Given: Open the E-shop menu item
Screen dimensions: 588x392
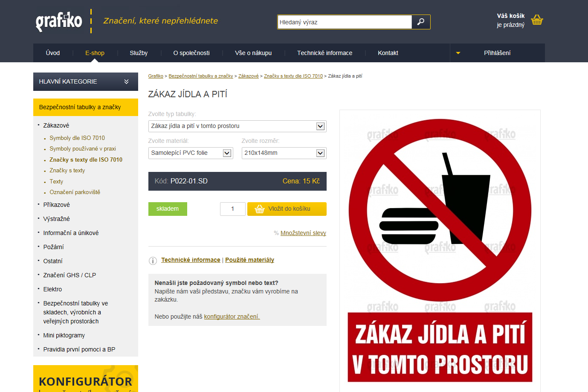Looking at the screenshot, I should coord(95,53).
